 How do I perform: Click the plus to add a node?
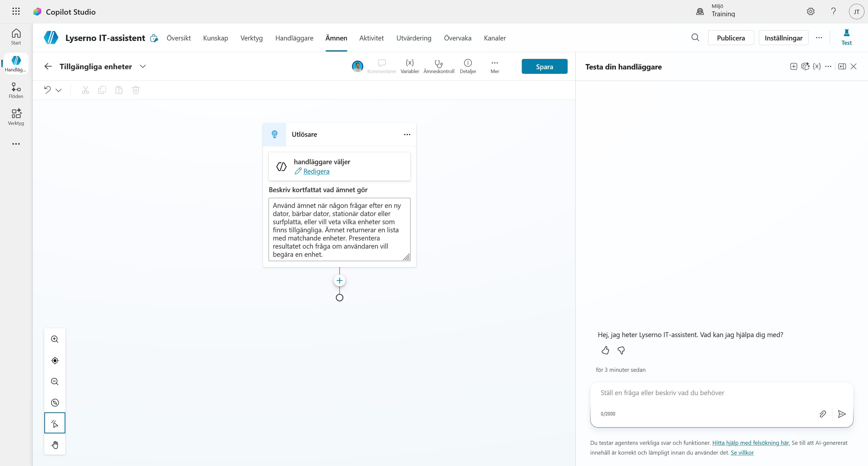[339, 280]
